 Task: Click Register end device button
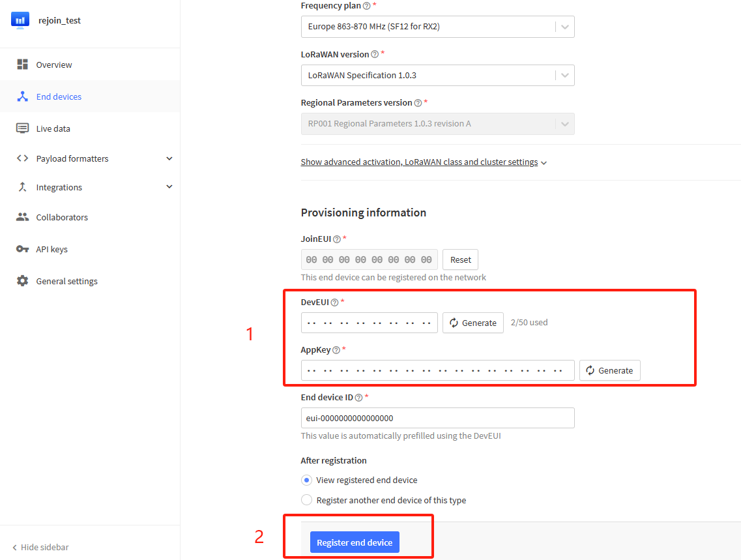point(355,542)
